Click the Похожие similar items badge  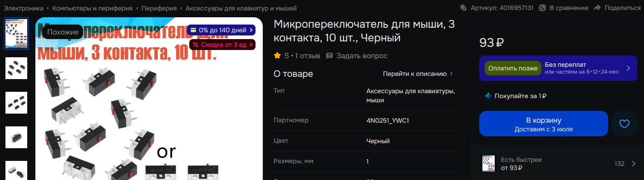coord(63,32)
